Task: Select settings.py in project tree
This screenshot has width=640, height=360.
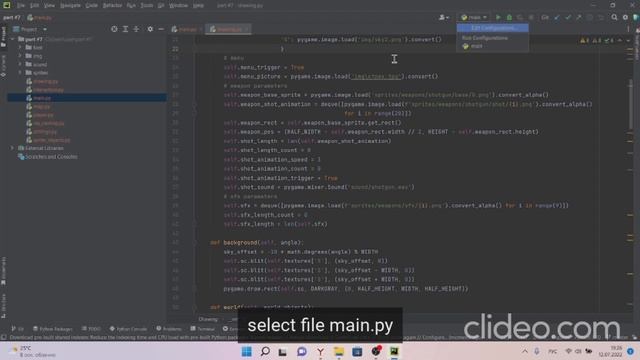Action: 42,131
